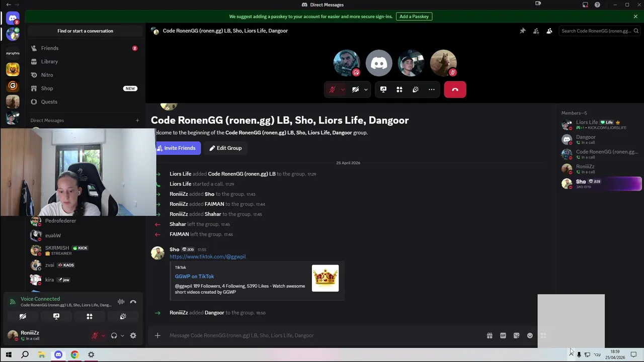This screenshot has width=644, height=362.
Task: Open Sho's message author name
Action: 175,249
